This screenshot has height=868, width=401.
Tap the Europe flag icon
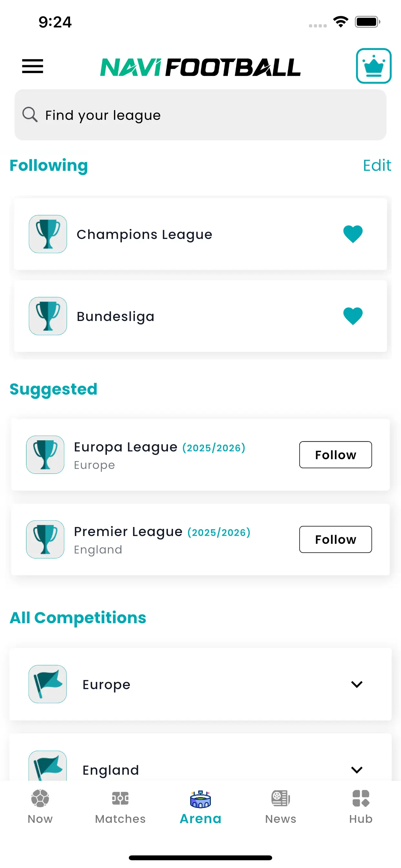tap(47, 684)
